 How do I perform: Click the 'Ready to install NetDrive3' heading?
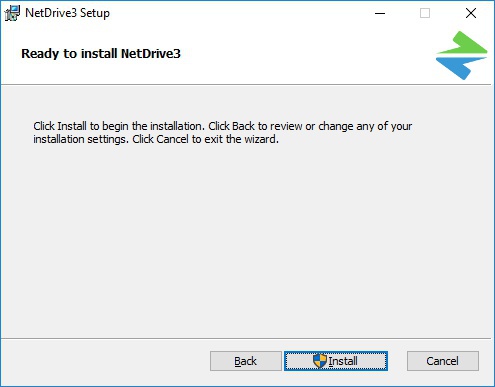click(101, 53)
